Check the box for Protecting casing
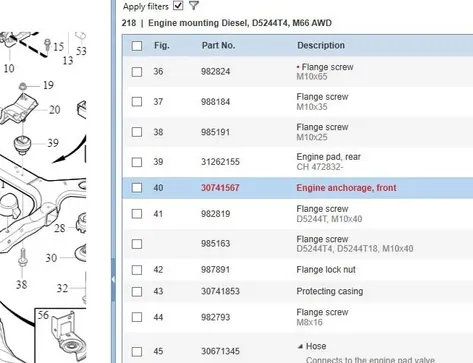Screen dimensions: 473x363 [x=137, y=292]
